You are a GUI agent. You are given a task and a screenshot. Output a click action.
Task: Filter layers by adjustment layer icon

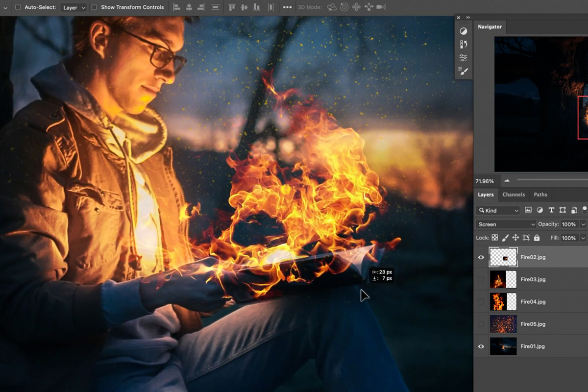[540, 210]
